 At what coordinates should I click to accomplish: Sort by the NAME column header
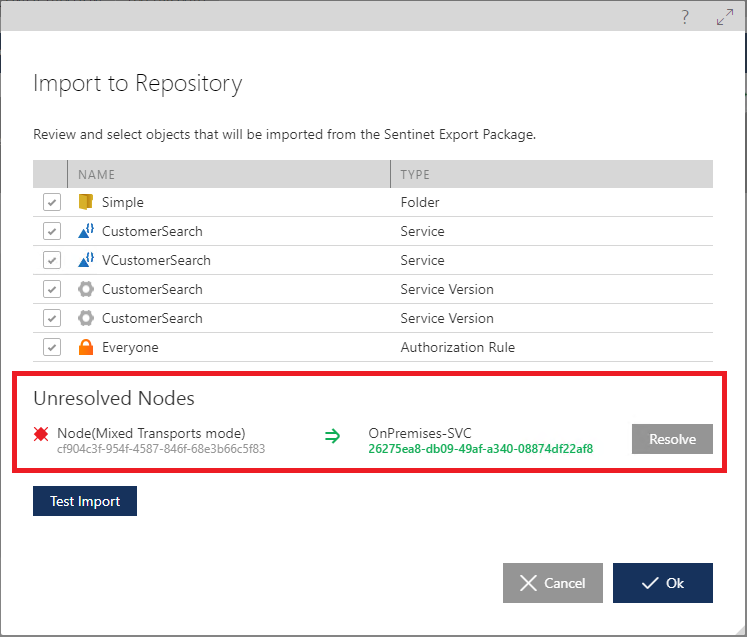pyautogui.click(x=96, y=174)
